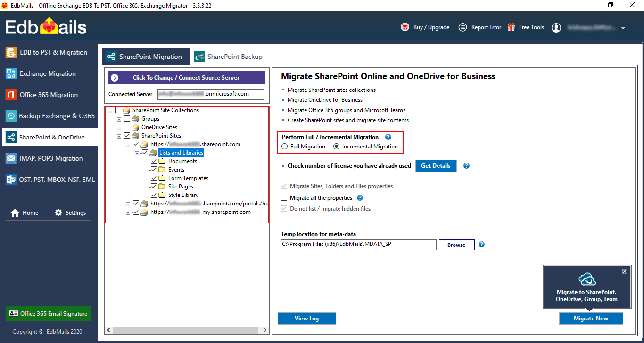644x343 pixels.
Task: Open Office 365 Migration in sidebar
Action: (x=49, y=95)
